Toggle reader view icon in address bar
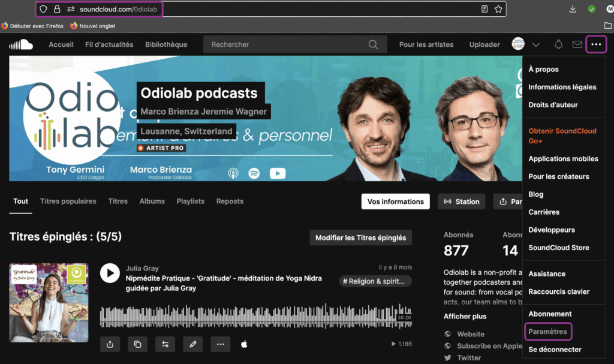Viewport: 614px width, 364px height. [484, 9]
